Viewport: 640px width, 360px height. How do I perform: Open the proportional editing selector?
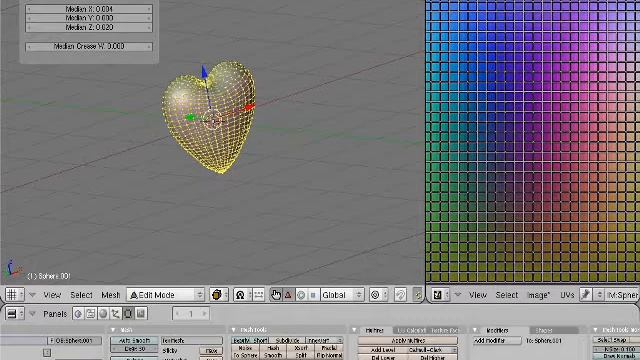pyautogui.click(x=378, y=295)
